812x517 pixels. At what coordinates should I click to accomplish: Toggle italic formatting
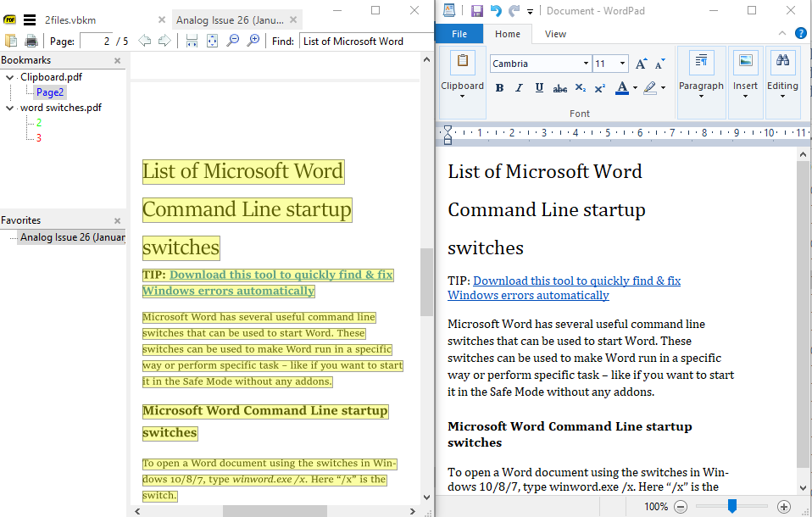point(519,88)
